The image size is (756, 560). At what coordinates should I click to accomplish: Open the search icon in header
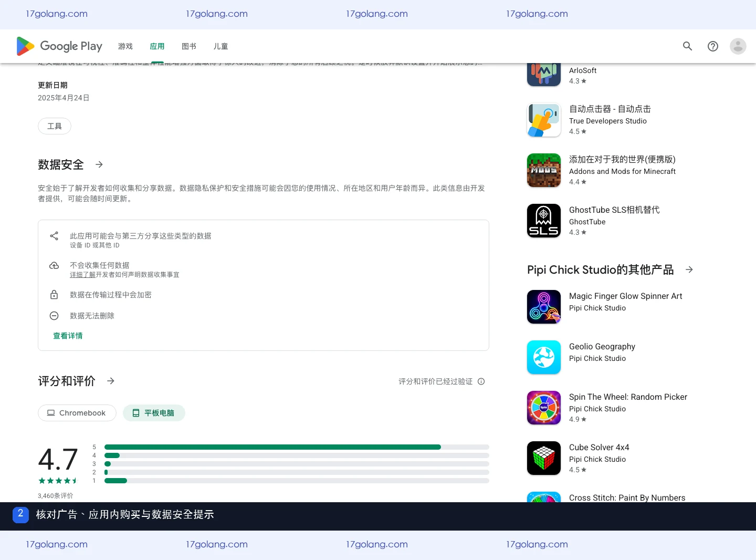point(688,46)
